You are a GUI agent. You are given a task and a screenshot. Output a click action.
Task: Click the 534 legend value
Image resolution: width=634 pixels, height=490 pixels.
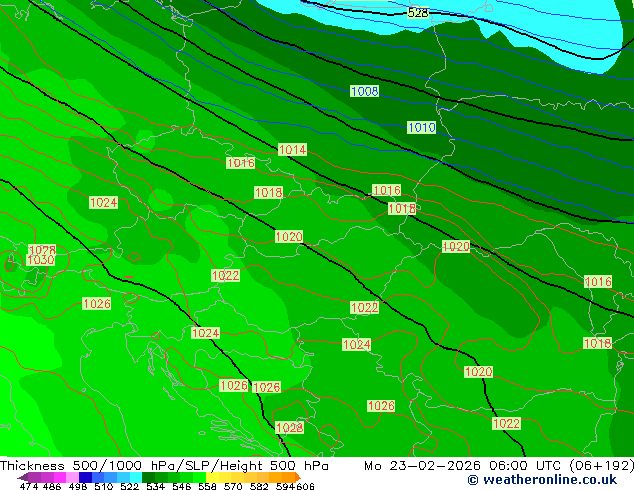point(155,486)
